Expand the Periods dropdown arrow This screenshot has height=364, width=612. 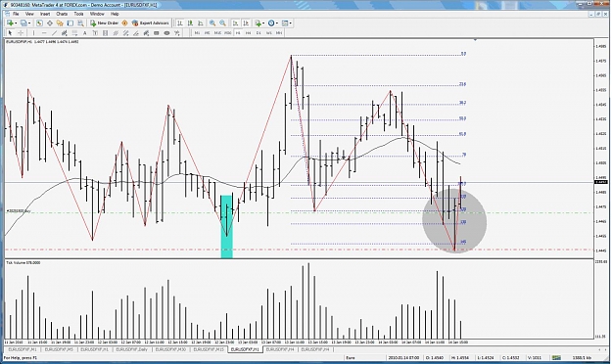pos(277,23)
